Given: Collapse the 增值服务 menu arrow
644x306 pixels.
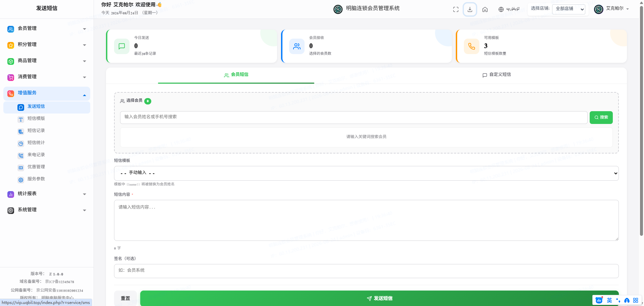Looking at the screenshot, I should click(85, 95).
